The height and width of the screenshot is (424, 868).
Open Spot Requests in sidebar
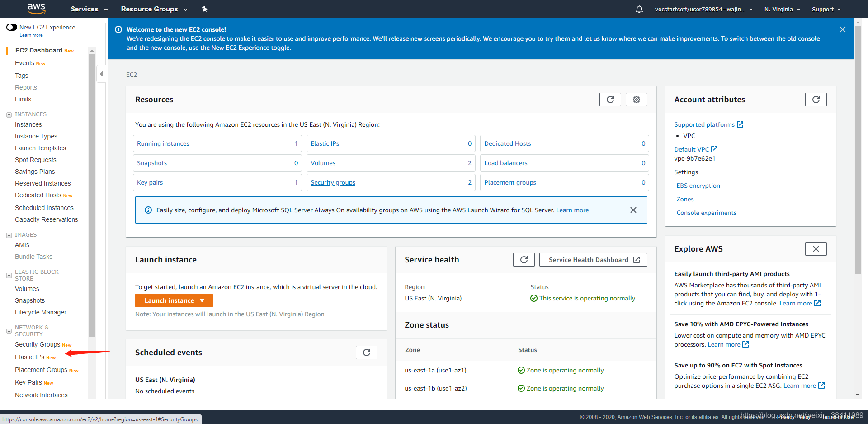click(x=35, y=160)
